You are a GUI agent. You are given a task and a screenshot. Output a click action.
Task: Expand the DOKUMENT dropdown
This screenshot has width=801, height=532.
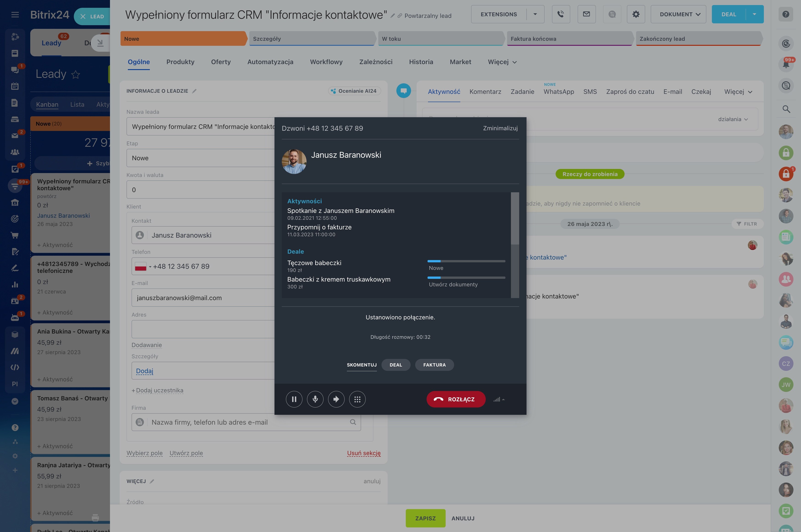coord(678,14)
